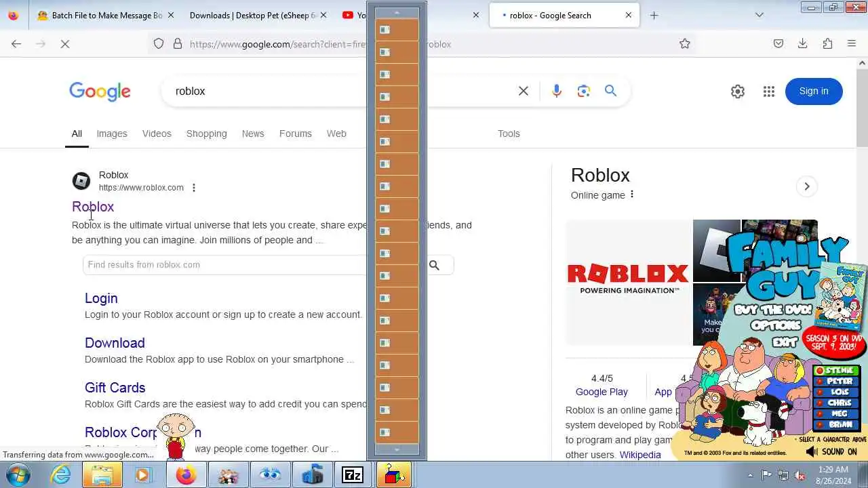
Task: Click the padlock site information icon
Action: coord(178,43)
